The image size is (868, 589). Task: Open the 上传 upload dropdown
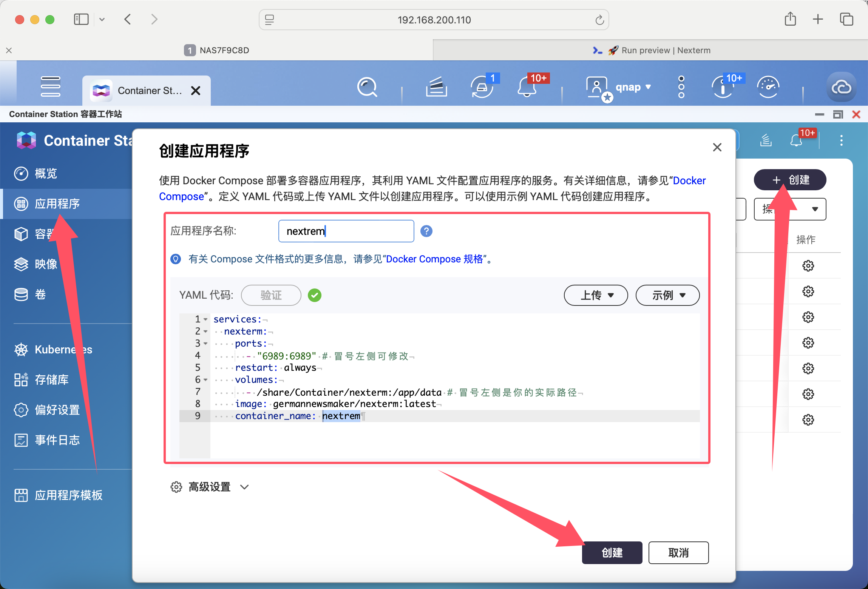click(596, 295)
